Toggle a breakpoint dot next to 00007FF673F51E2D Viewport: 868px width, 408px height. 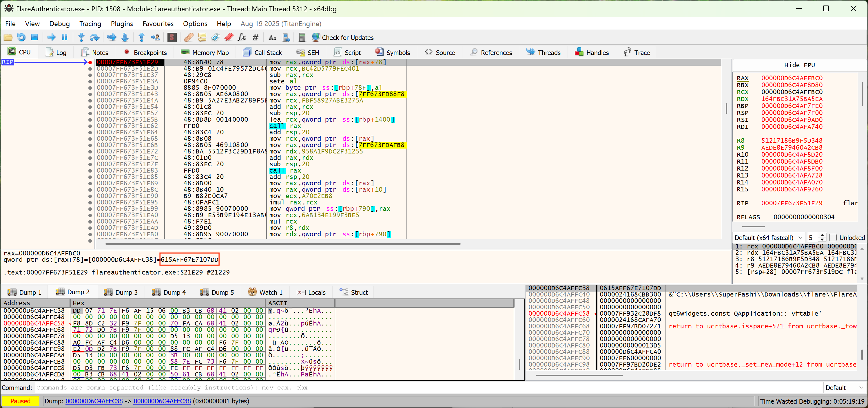pyautogui.click(x=90, y=68)
